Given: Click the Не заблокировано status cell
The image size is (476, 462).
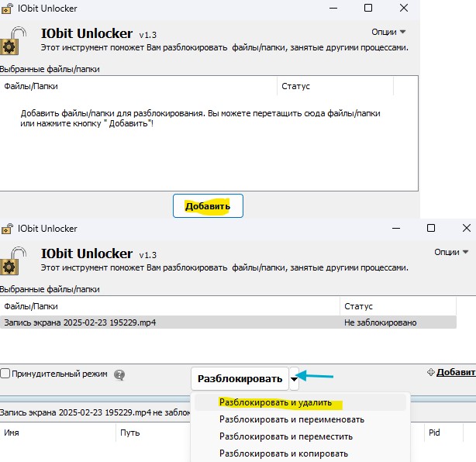Looking at the screenshot, I should [380, 322].
